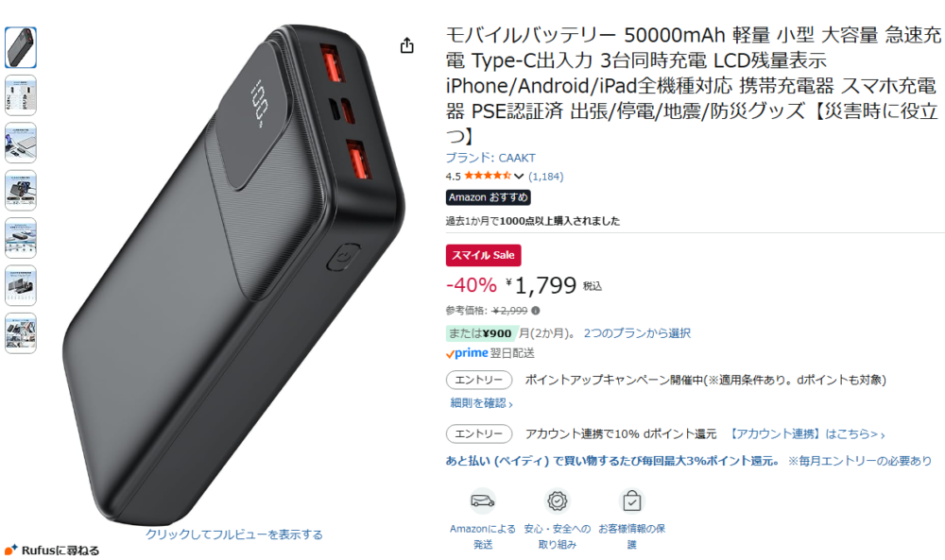Viewport: 945px width, 560px height.
Task: Click the reference price info icon
Action: 536,311
